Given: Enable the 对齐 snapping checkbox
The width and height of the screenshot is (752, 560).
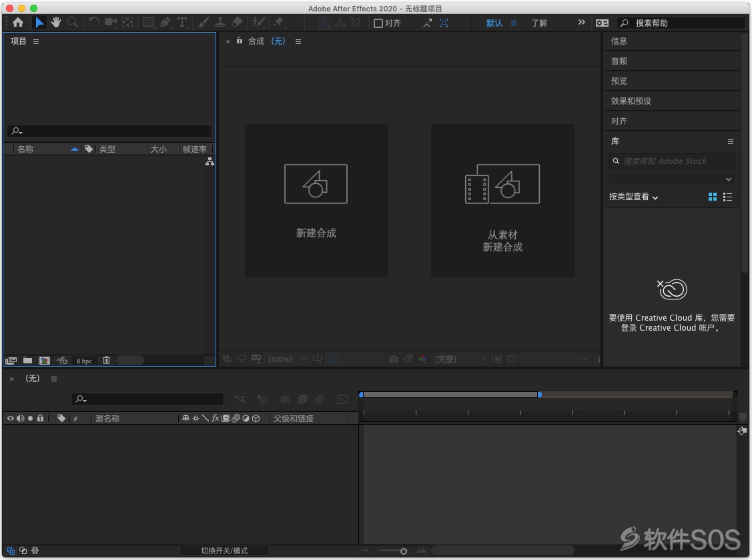Looking at the screenshot, I should tap(378, 23).
